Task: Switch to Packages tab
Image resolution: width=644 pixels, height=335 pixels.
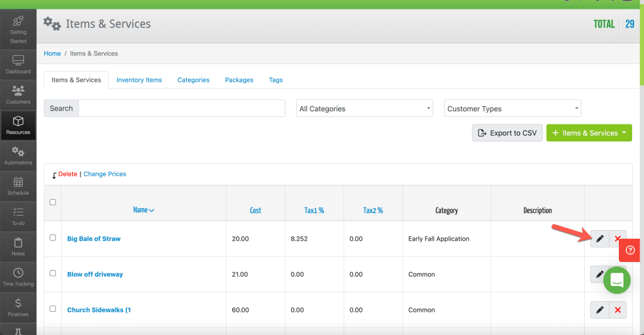Action: [239, 80]
